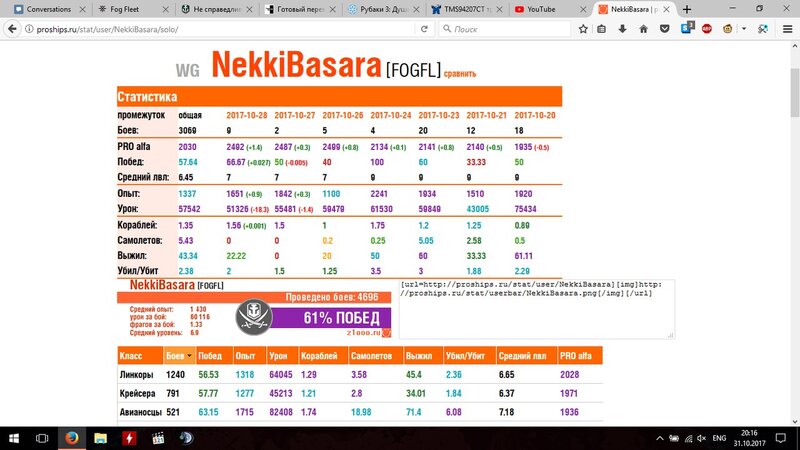Screen dimensions: 800x450
Task: Click the FOGFL clan tag link
Action: click(414, 70)
